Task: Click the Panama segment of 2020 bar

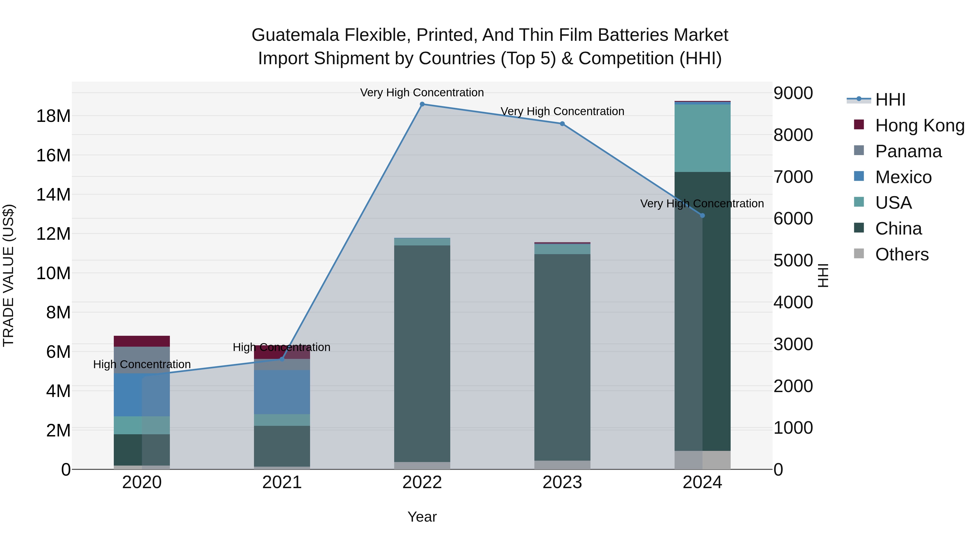Action: tap(142, 360)
